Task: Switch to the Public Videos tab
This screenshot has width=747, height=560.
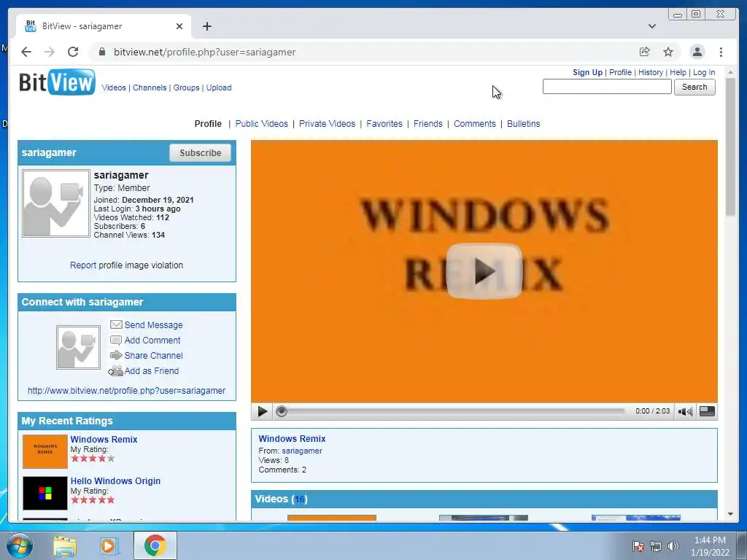Action: tap(262, 124)
